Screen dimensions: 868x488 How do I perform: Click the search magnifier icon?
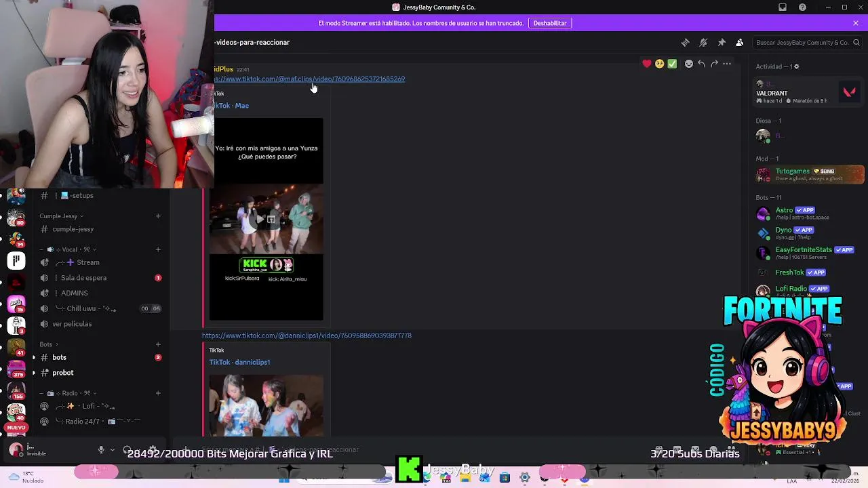[x=856, y=43]
